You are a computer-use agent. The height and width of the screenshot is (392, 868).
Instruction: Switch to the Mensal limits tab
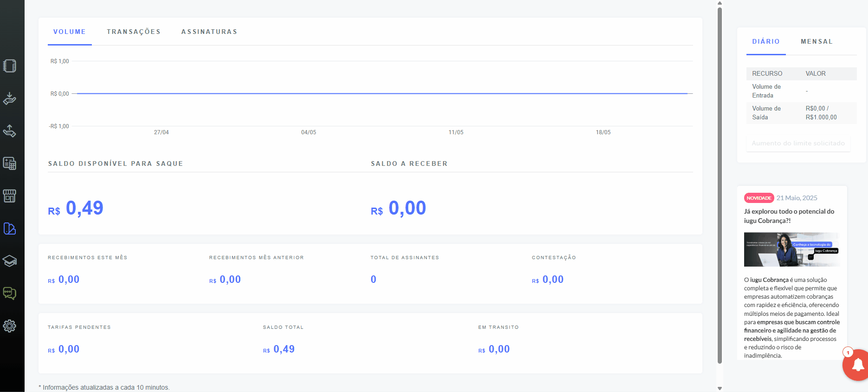pyautogui.click(x=817, y=41)
